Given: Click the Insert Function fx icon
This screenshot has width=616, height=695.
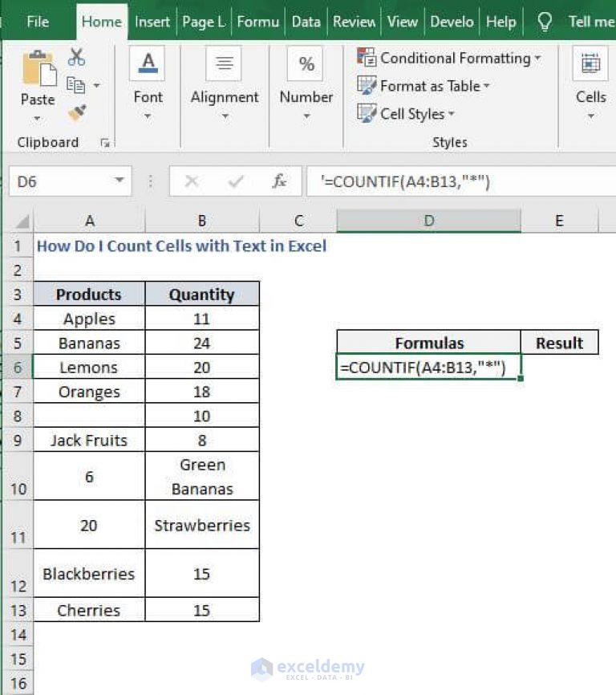Looking at the screenshot, I should point(279,181).
